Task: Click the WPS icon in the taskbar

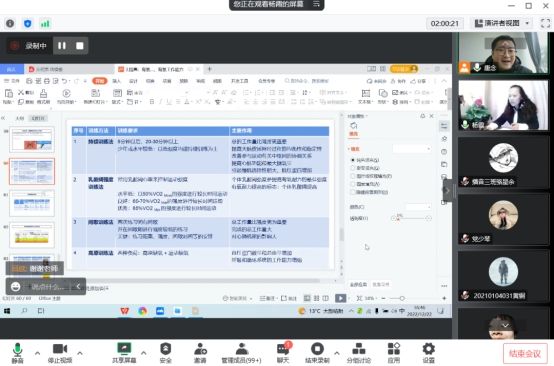Action: point(124,311)
